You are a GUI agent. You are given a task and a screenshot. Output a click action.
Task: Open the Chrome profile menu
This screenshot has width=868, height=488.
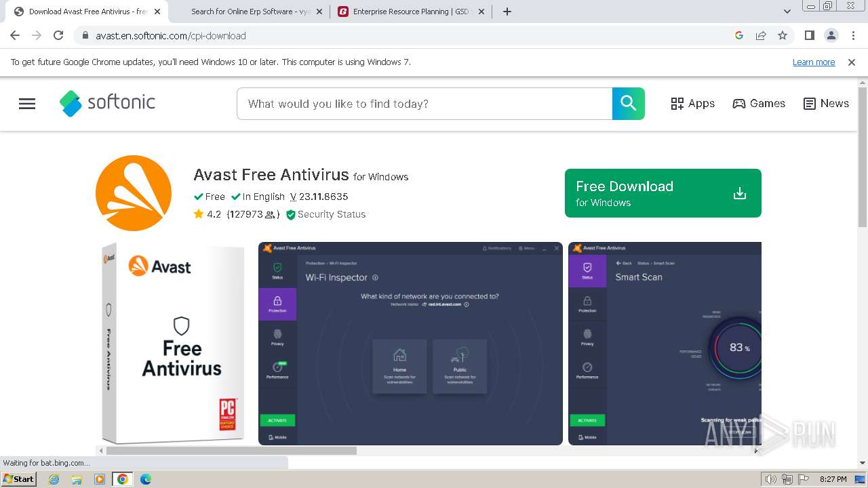coord(831,36)
